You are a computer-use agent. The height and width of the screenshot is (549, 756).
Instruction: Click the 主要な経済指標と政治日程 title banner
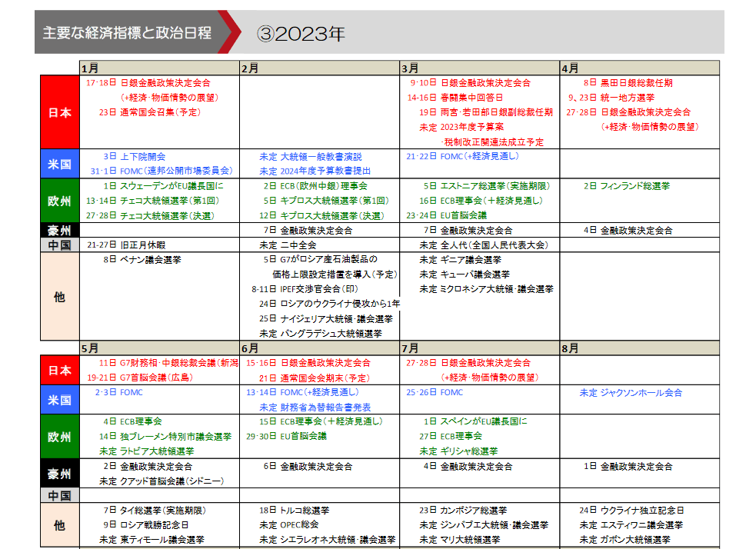[127, 33]
